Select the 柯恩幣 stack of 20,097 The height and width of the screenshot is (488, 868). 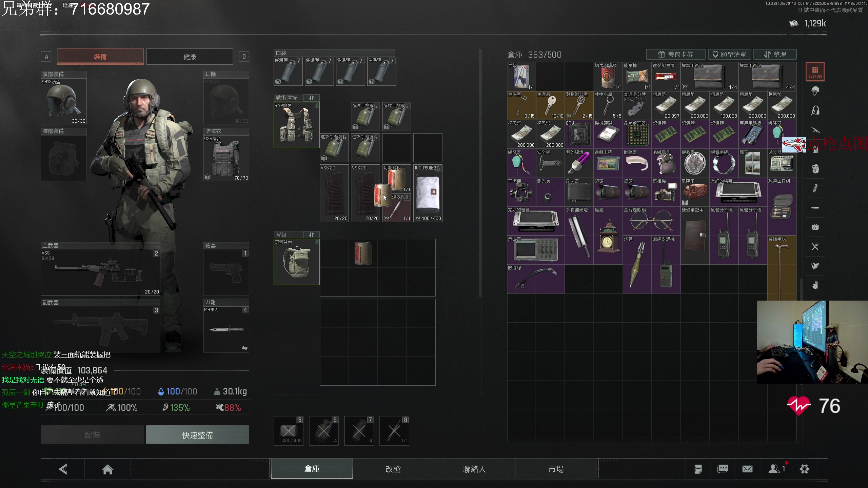click(x=666, y=105)
